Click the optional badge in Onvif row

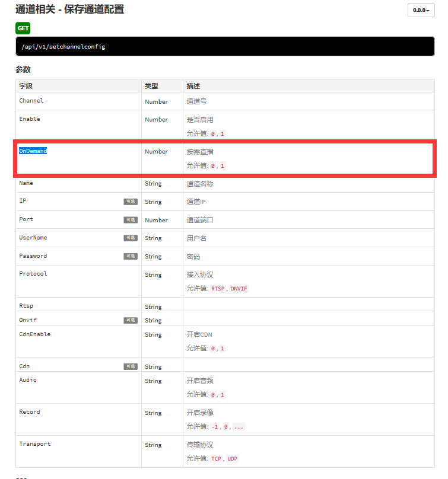(131, 320)
